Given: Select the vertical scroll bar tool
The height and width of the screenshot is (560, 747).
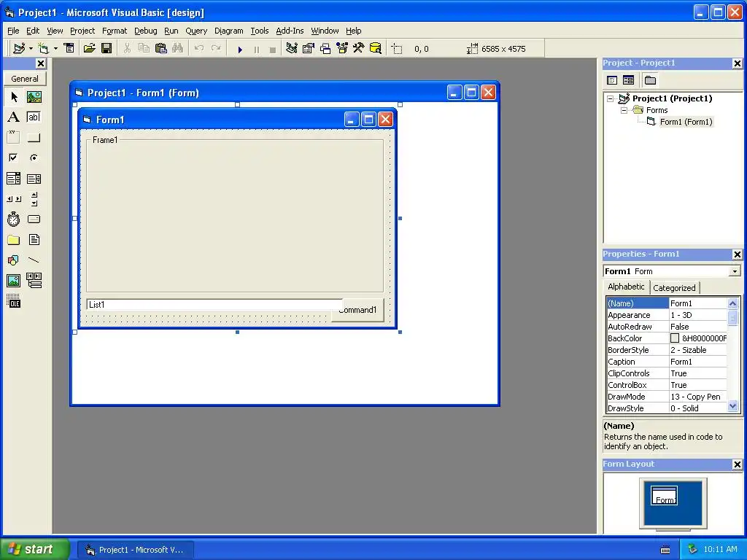Looking at the screenshot, I should [34, 199].
